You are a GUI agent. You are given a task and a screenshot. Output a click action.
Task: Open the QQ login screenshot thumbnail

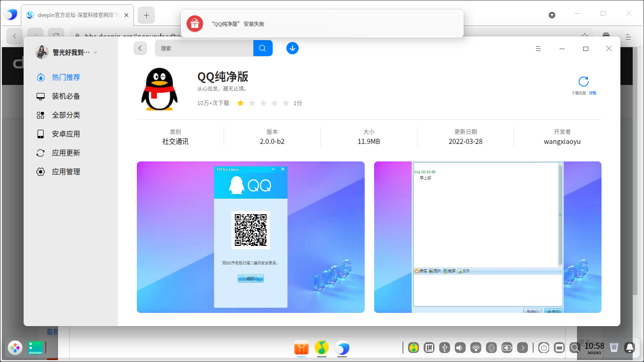point(251,237)
